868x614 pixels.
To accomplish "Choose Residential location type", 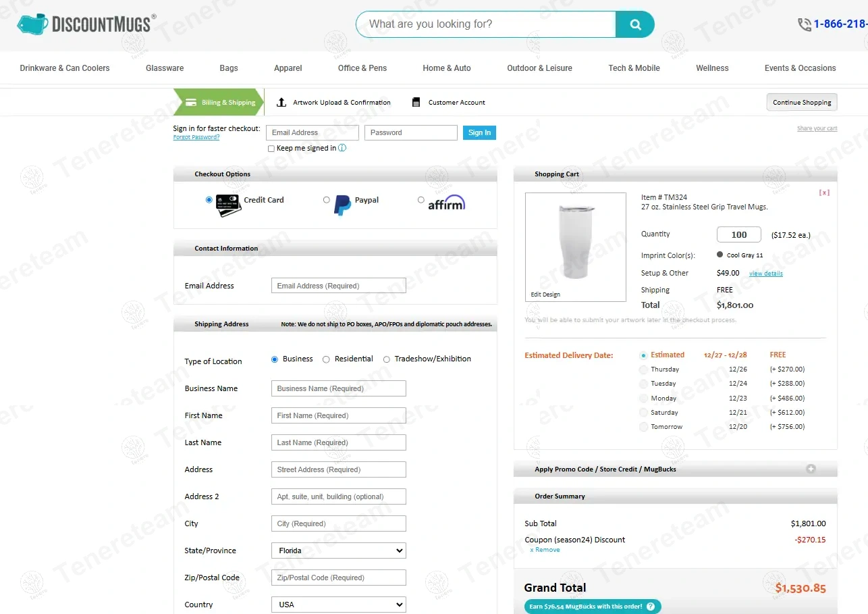I will [327, 359].
